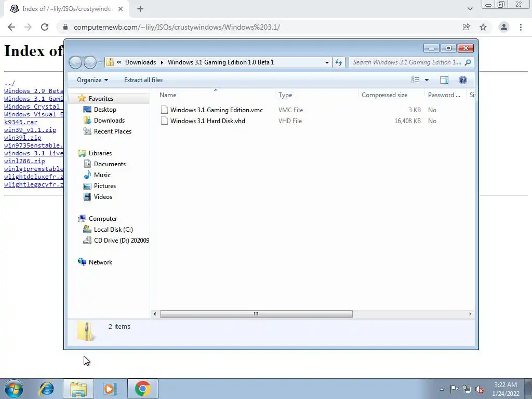Image resolution: width=532 pixels, height=399 pixels.
Task: Reload the Chrome page
Action: point(45,27)
